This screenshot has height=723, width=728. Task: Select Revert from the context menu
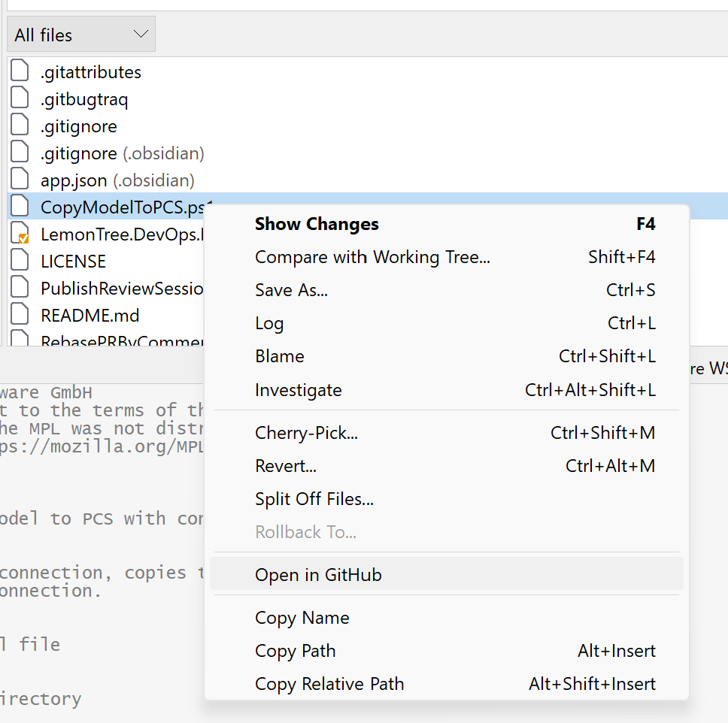285,466
